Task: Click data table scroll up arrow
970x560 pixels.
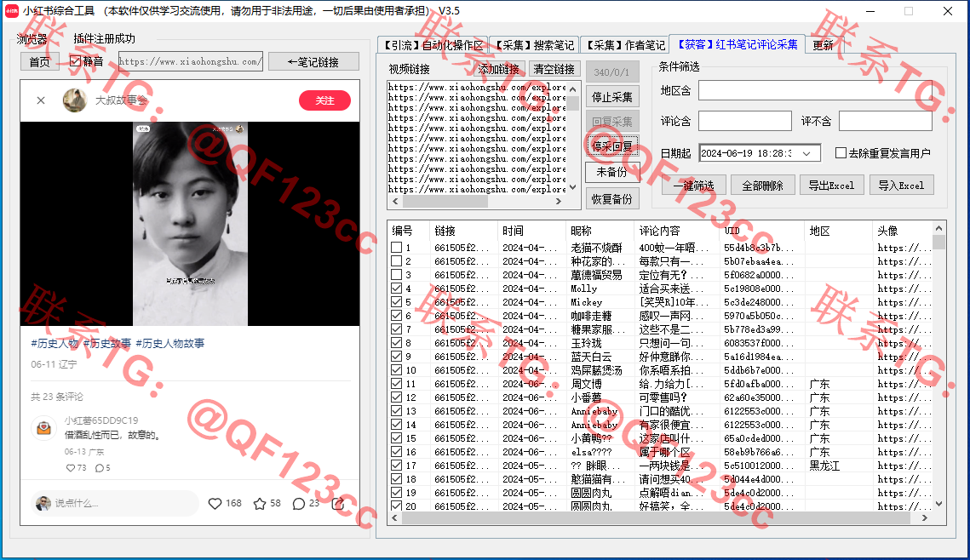Action: tap(939, 228)
